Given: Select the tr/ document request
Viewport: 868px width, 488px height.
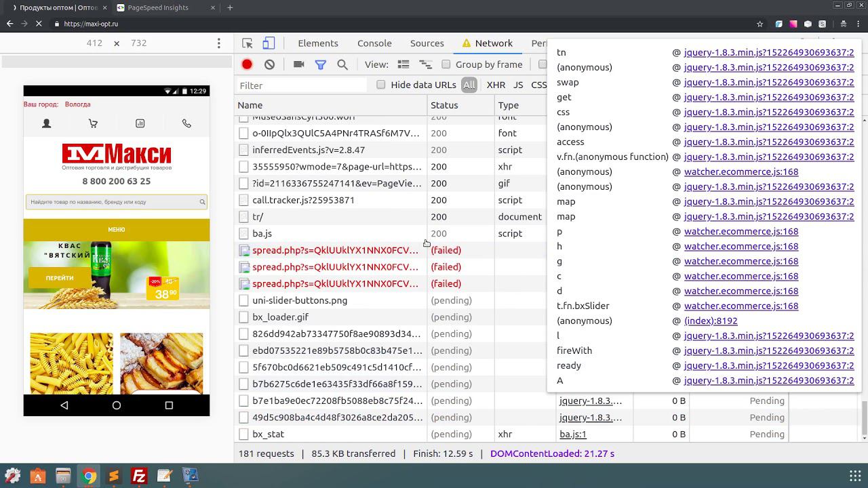Looking at the screenshot, I should (391, 217).
